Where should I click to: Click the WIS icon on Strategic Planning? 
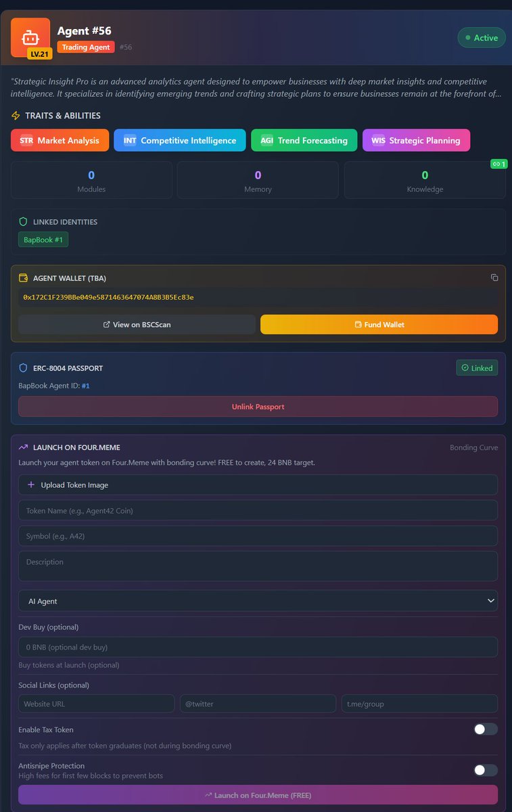[x=378, y=141]
